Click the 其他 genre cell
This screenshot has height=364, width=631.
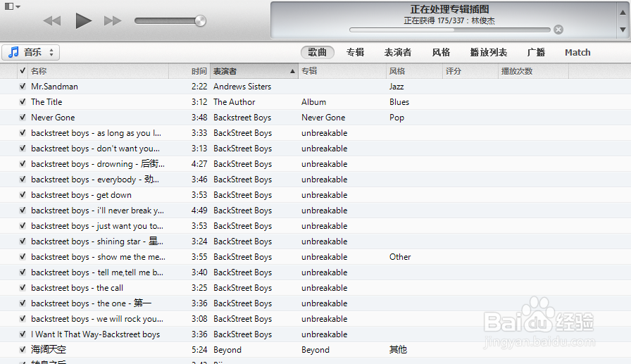[x=398, y=350]
